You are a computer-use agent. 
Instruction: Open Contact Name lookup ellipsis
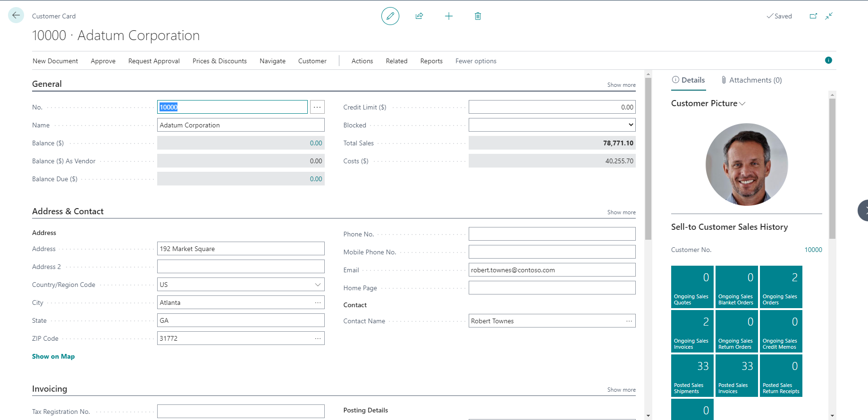629,321
